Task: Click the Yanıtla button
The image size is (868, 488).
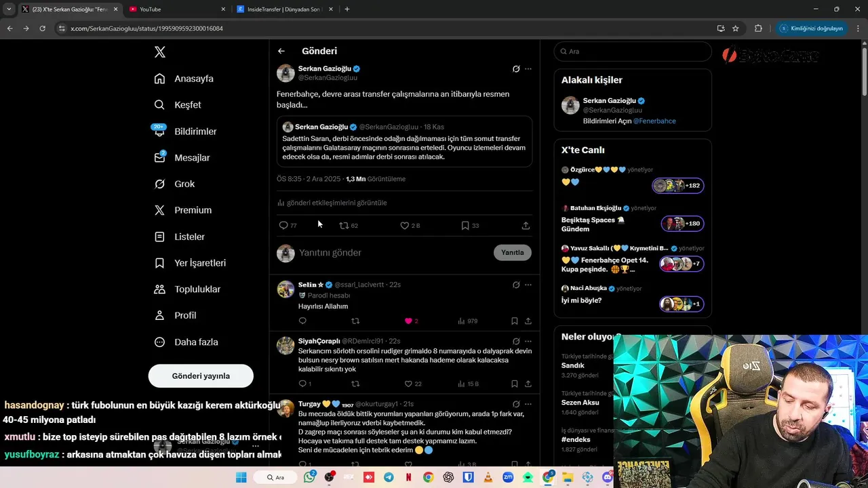Action: pos(513,253)
